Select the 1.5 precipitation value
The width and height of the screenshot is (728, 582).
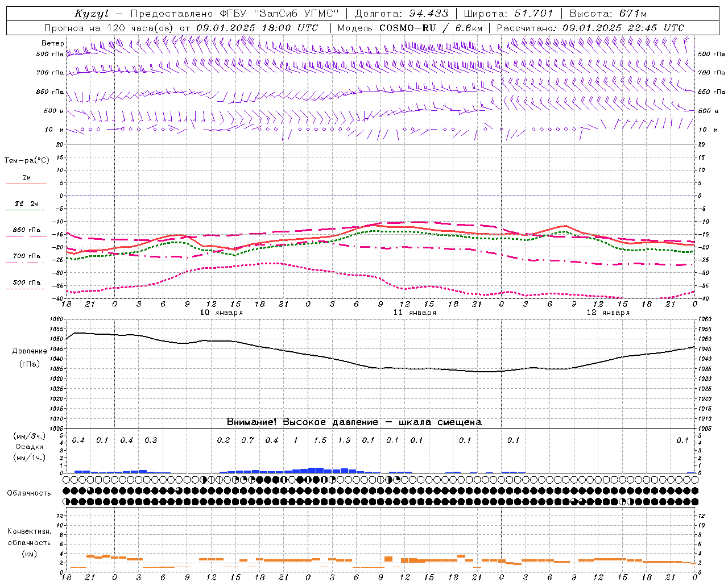pos(320,440)
